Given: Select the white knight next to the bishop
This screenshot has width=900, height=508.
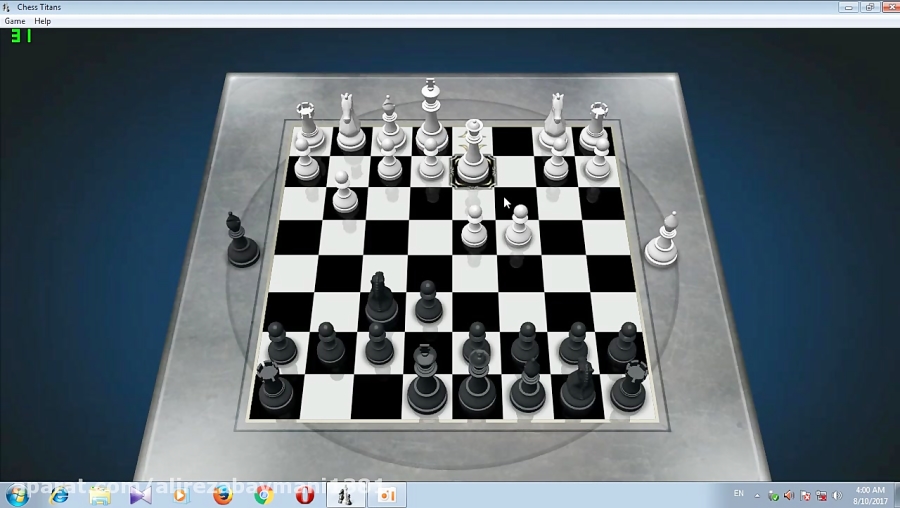Looking at the screenshot, I should coord(350,123).
